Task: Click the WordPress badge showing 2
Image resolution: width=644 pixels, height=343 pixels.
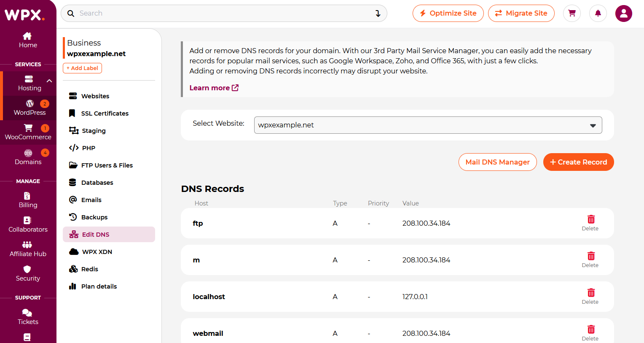Action: pos(45,104)
